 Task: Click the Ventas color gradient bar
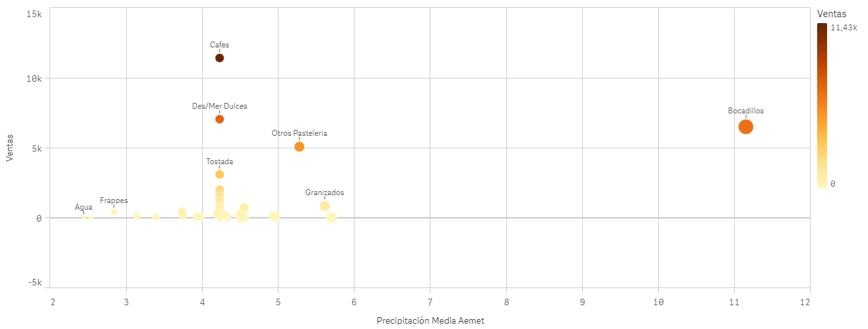tap(822, 105)
